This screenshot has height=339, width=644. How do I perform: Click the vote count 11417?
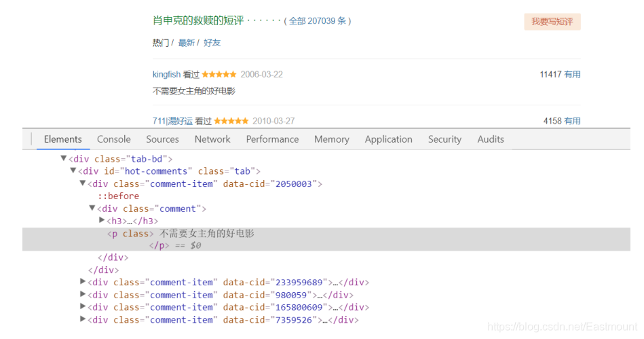pos(550,75)
